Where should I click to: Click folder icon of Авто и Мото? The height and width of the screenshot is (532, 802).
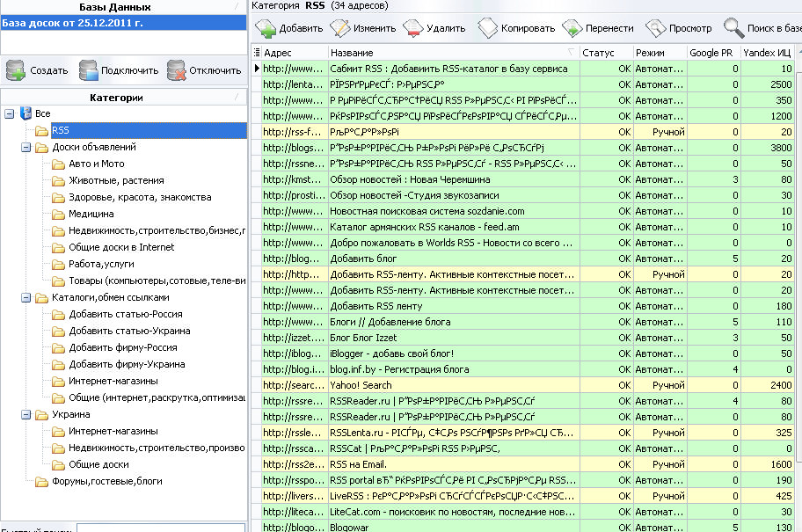pyautogui.click(x=58, y=164)
